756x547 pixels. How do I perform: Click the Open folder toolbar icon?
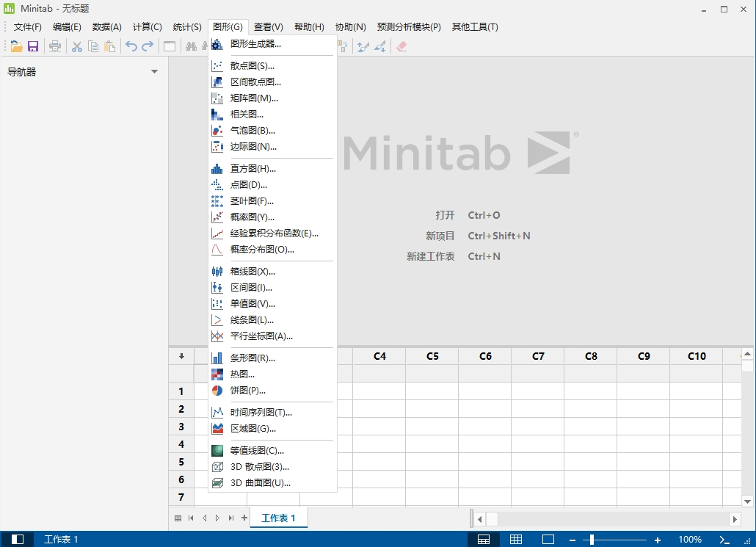point(16,46)
